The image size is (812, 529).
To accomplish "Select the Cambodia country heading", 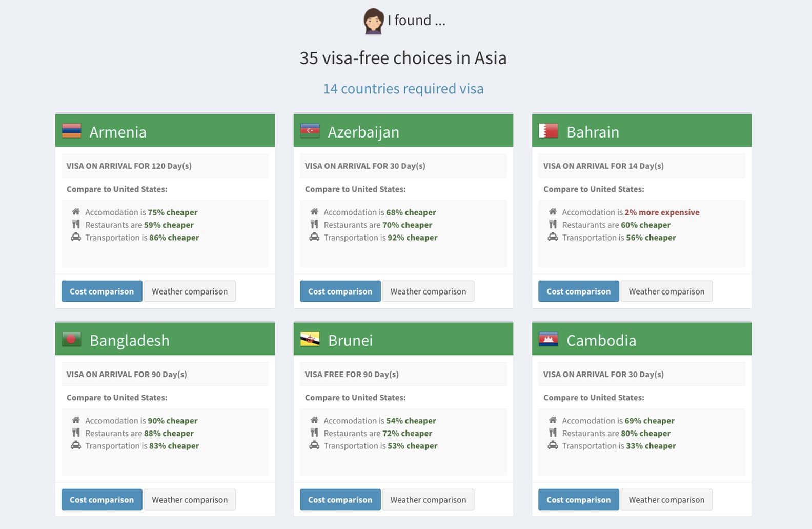I will (x=601, y=340).
